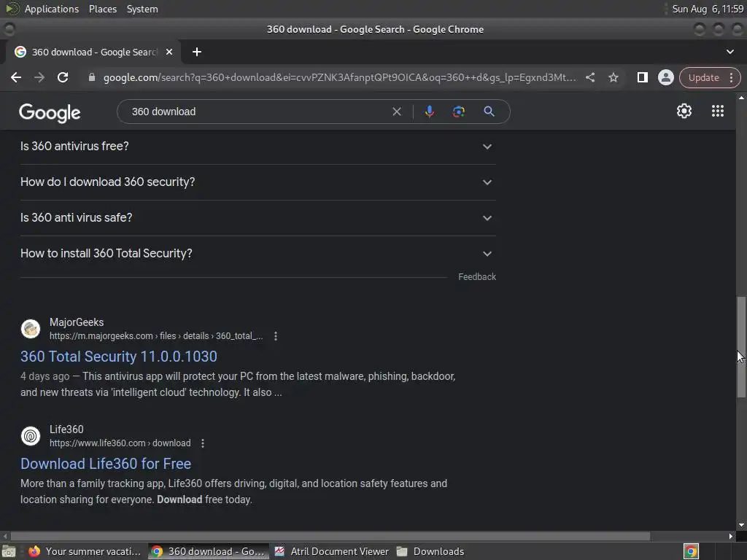747x560 pixels.
Task: Click the magnifier search button
Action: tap(489, 112)
